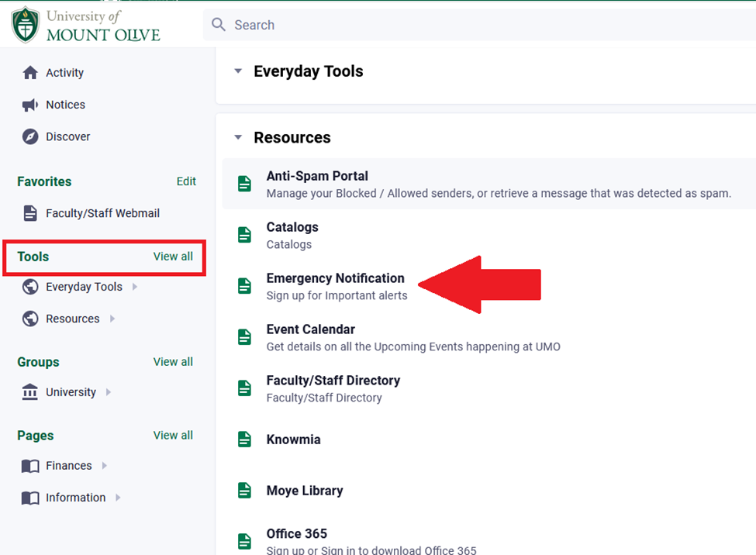Click the University of Mount Olive shield logo
The image size is (756, 555).
tap(26, 25)
